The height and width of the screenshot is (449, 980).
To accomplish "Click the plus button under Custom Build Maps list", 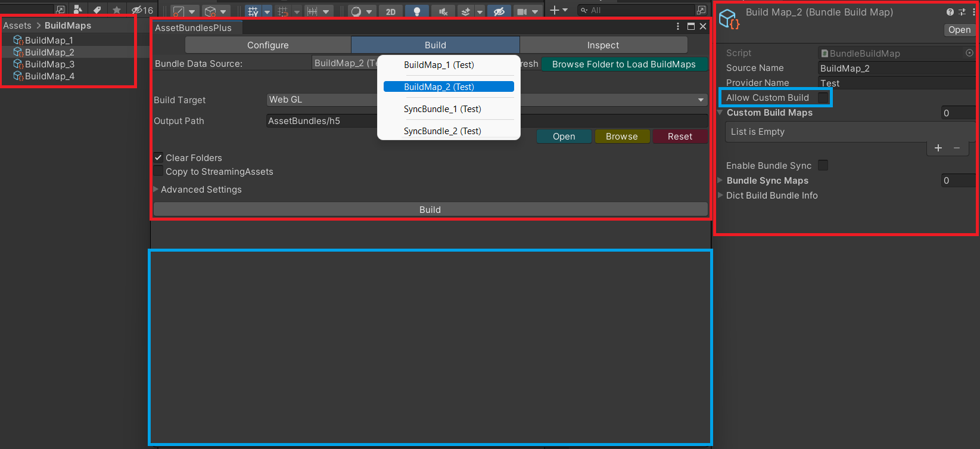I will [938, 148].
